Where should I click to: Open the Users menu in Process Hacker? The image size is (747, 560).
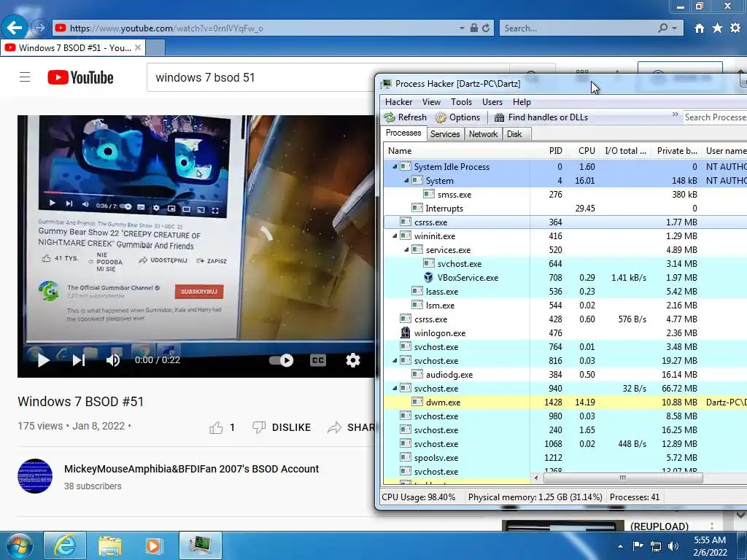[x=492, y=102]
